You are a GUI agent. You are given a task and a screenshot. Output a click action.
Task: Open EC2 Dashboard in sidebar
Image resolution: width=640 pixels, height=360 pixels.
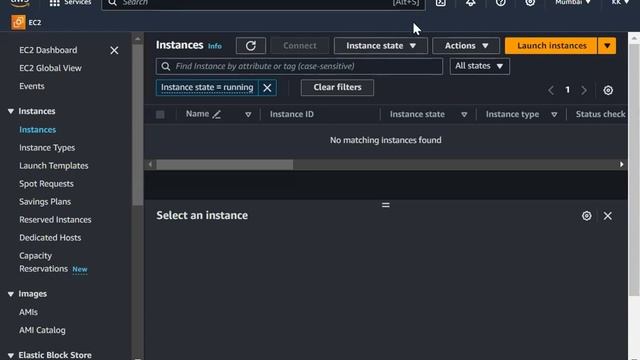coord(48,50)
